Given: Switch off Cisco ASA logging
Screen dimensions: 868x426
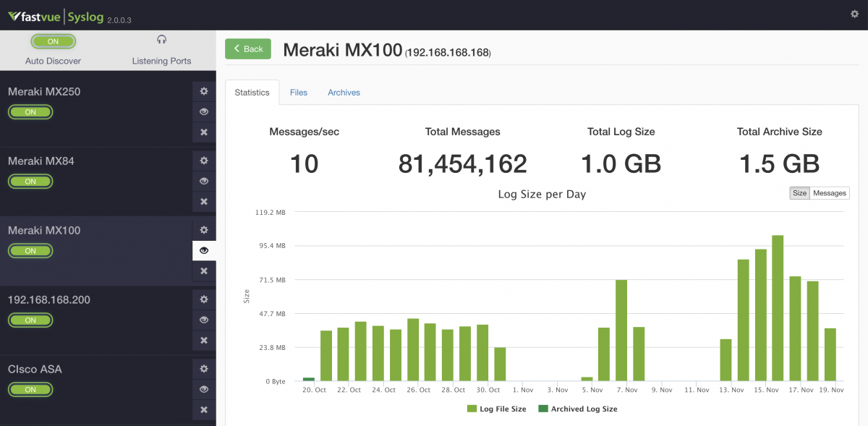Looking at the screenshot, I should pyautogui.click(x=30, y=389).
